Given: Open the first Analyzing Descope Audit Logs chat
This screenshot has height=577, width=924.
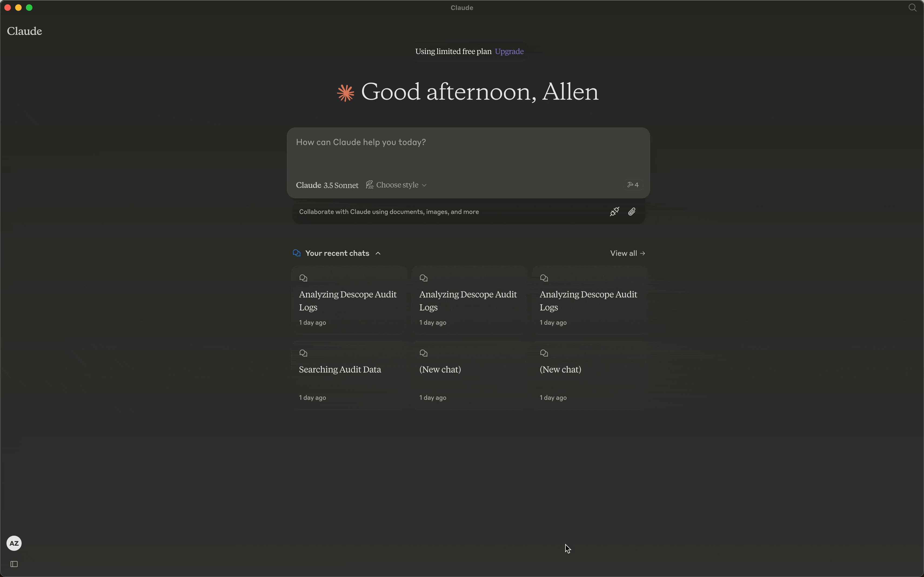Looking at the screenshot, I should 349,300.
